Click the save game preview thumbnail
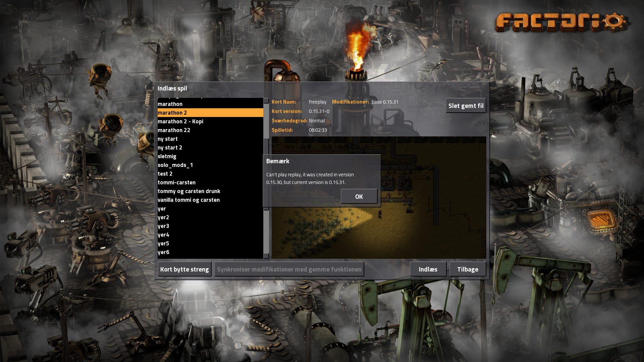This screenshot has width=644, height=362. [379, 197]
